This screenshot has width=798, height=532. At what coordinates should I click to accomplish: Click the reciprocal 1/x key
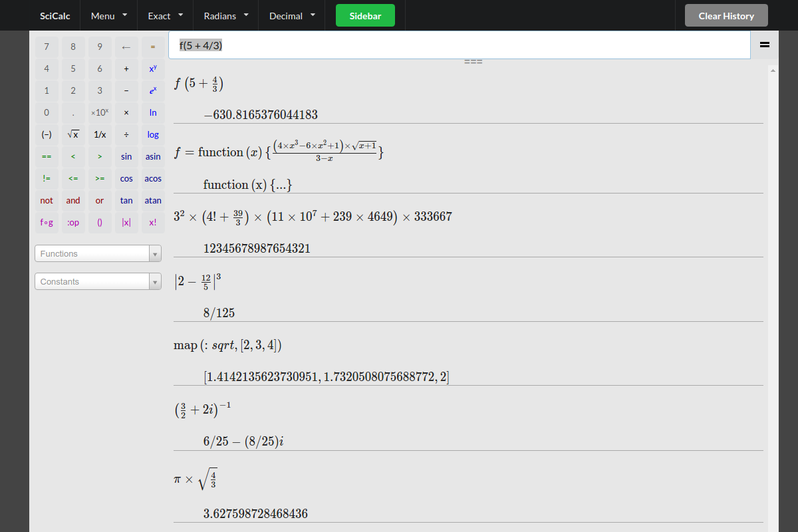point(100,135)
